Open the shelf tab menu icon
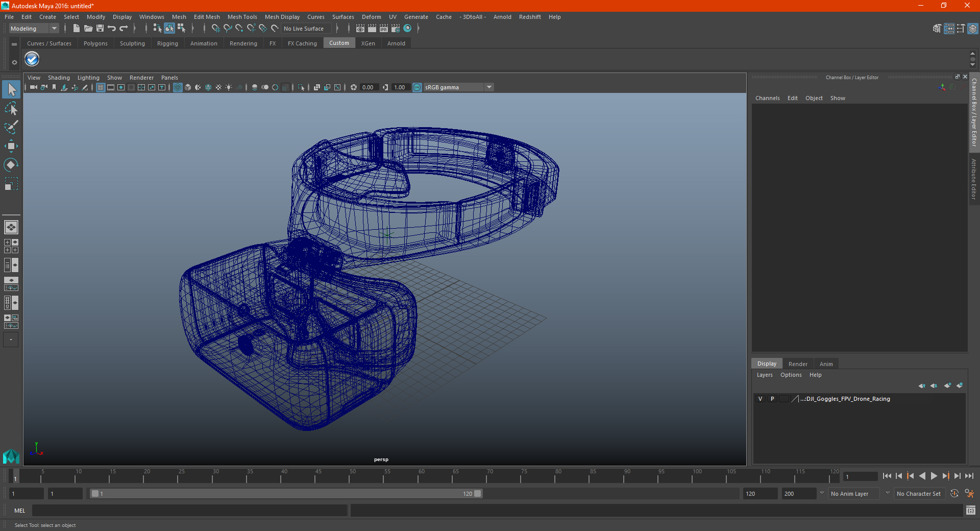The width and height of the screenshot is (980, 531). (x=14, y=44)
